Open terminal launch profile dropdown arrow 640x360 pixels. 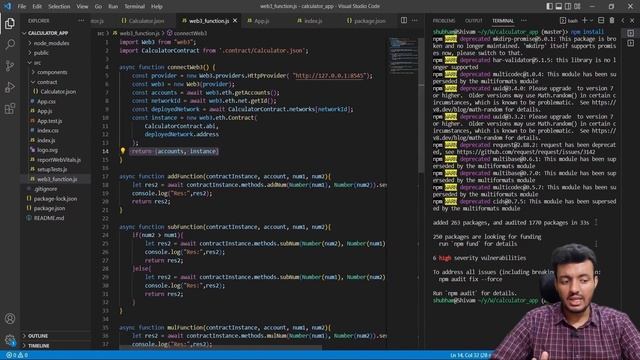click(591, 20)
